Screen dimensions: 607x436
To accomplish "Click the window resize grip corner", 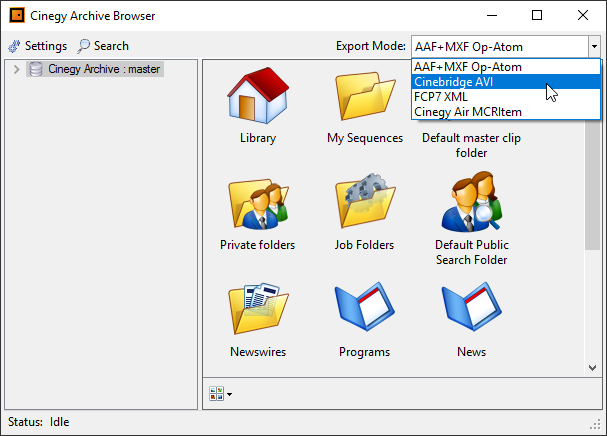I will [x=595, y=424].
